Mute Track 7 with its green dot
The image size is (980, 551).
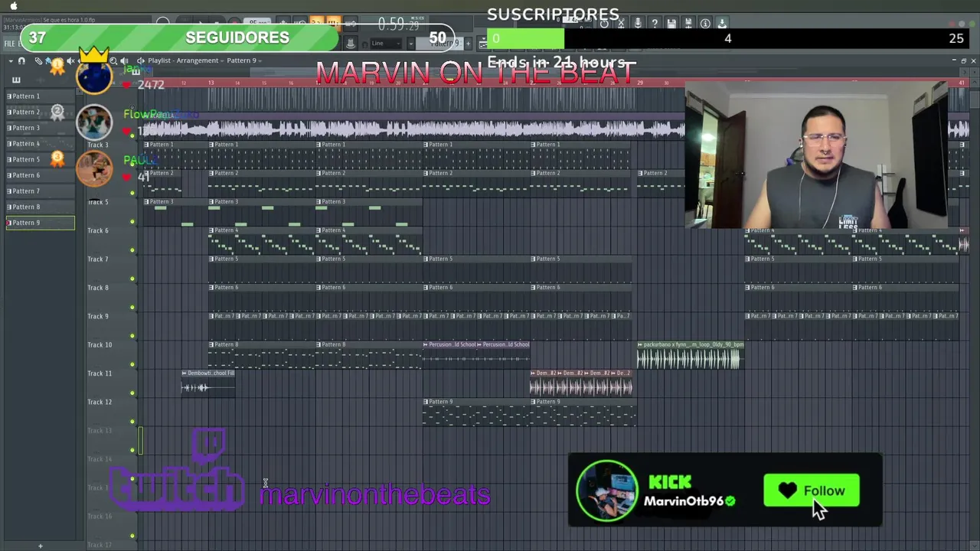click(x=132, y=279)
